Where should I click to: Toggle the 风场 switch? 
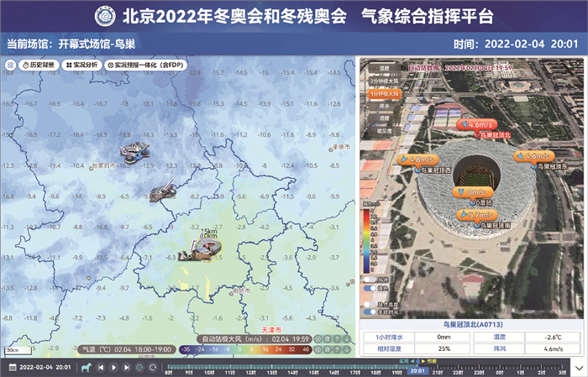click(370, 280)
